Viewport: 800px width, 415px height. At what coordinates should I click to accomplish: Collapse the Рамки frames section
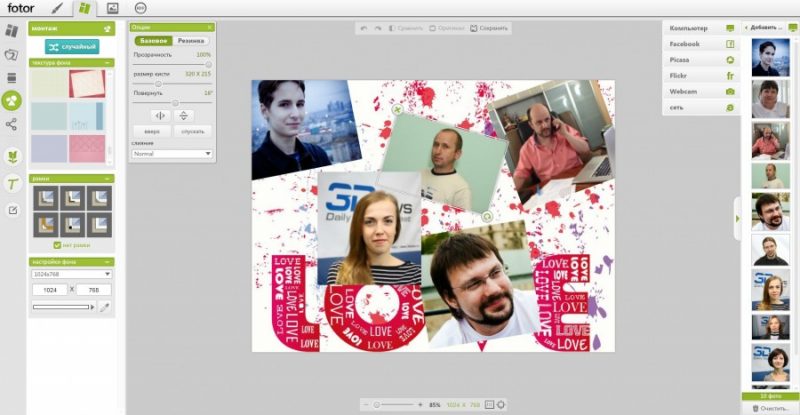click(x=107, y=179)
